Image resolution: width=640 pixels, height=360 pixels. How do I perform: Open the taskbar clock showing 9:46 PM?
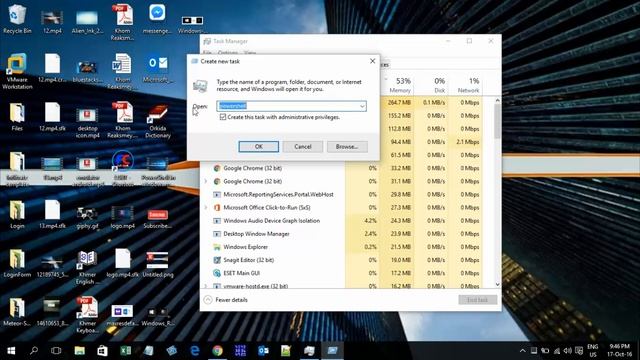[x=619, y=351]
